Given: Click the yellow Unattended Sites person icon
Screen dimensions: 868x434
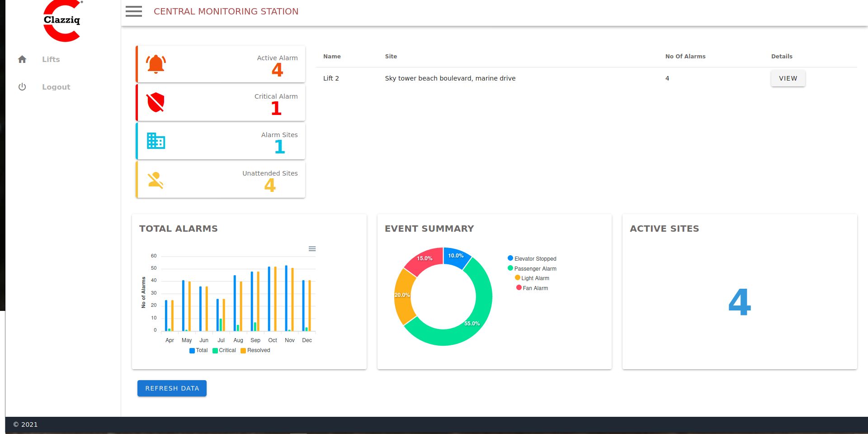Looking at the screenshot, I should tap(156, 180).
